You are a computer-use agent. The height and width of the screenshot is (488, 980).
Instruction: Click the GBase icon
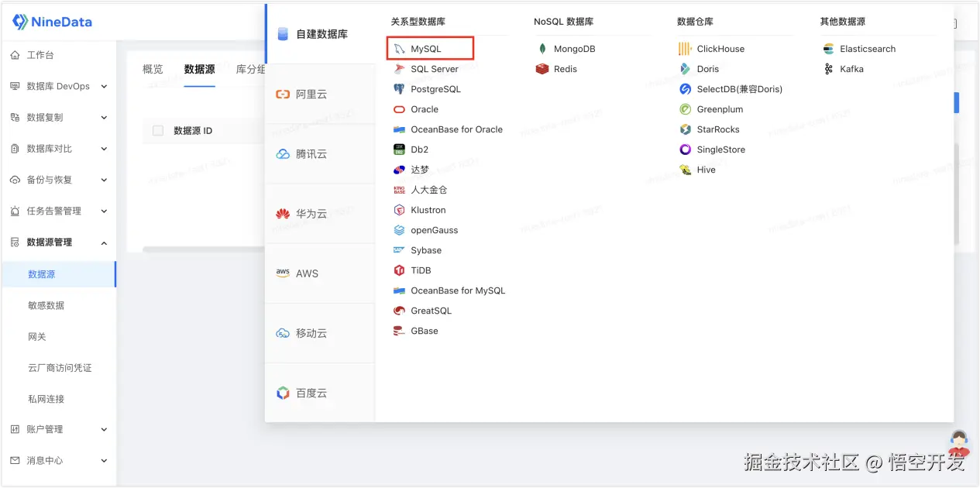(x=399, y=331)
